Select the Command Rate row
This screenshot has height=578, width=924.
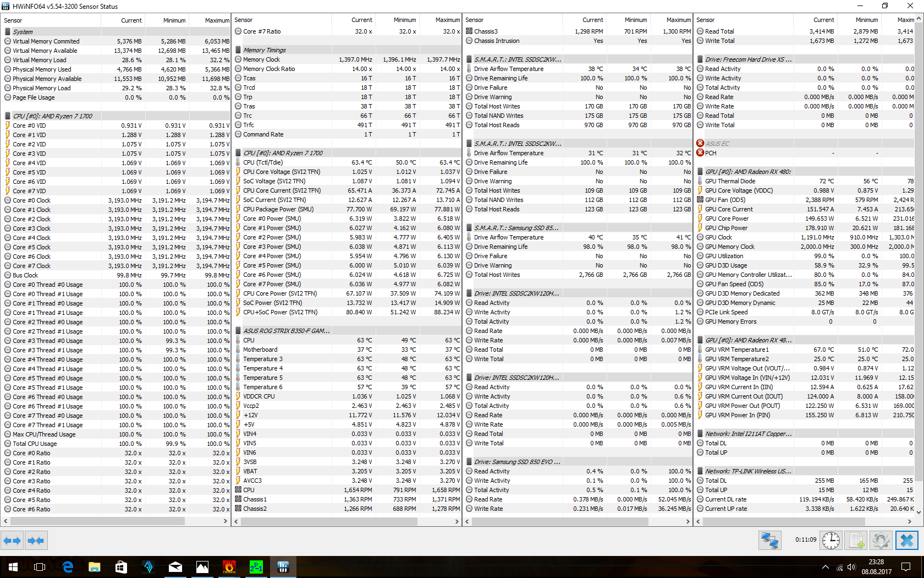pyautogui.click(x=346, y=134)
